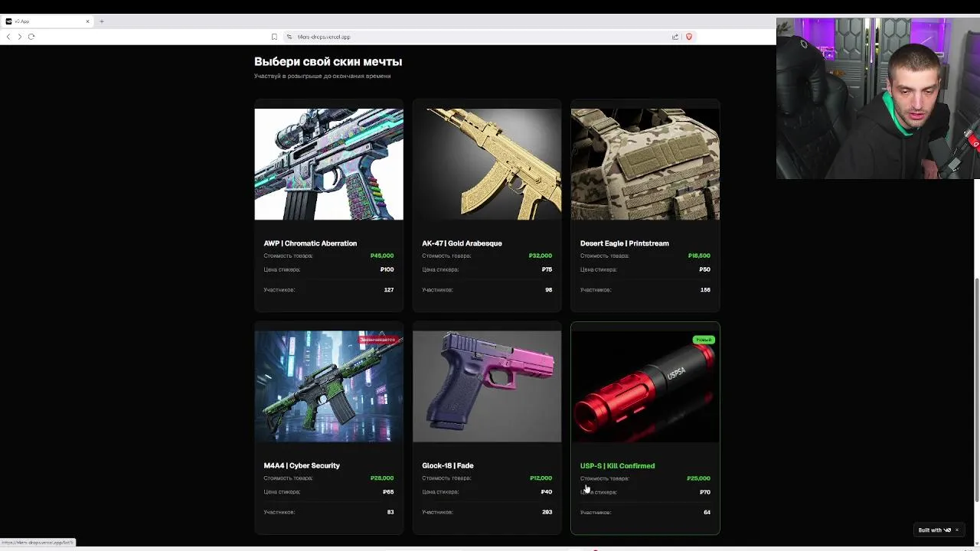
Task: Open the AWP Chromatic Aberration image
Action: [x=328, y=164]
